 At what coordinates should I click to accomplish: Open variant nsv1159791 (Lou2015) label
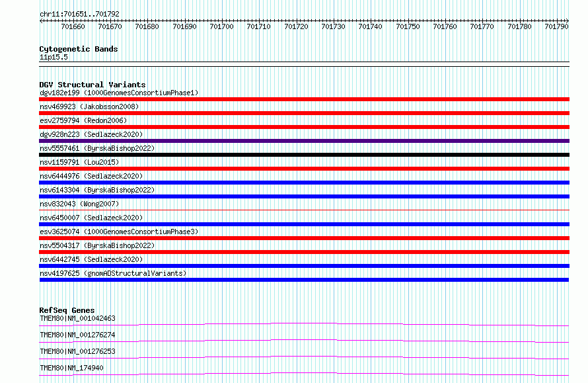click(x=79, y=162)
